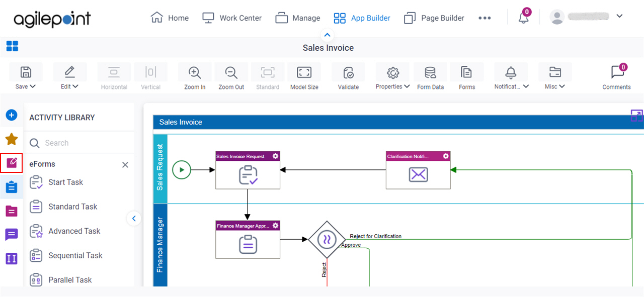Select the eForms sidebar icon
644x297 pixels.
tap(12, 163)
